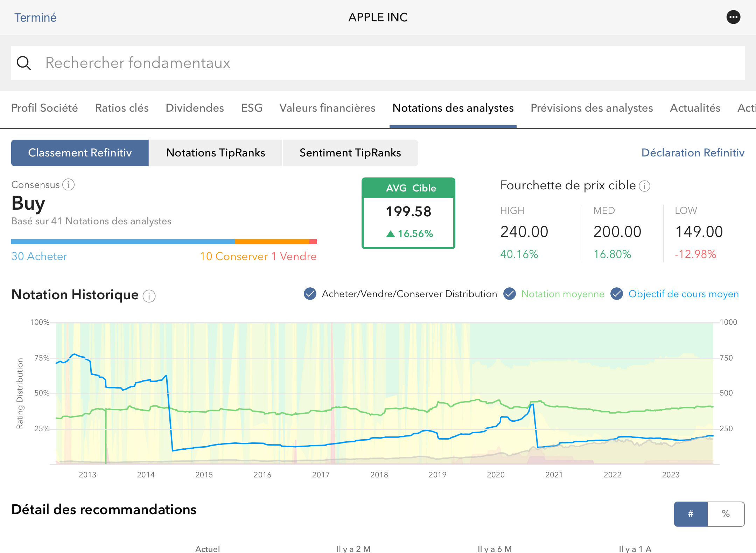The width and height of the screenshot is (756, 553).
Task: Click '10 Conserver' label
Action: (x=234, y=256)
